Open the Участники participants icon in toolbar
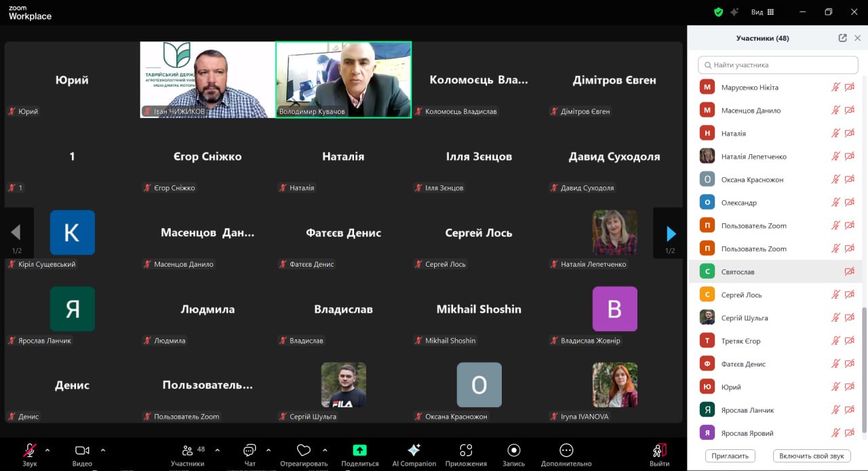Viewport: 868px width, 471px height. 188,450
